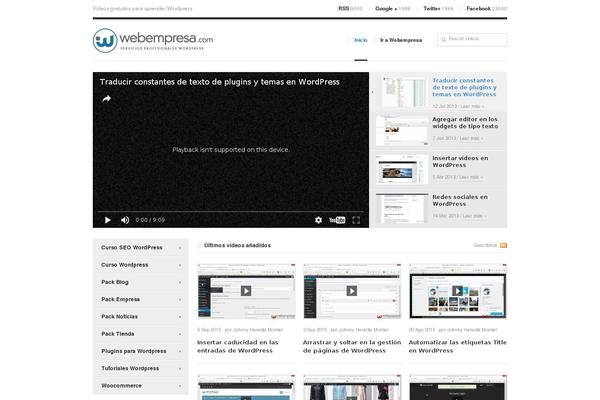Expand the Woocommerce category
The width and height of the screenshot is (600, 400).
(x=141, y=385)
